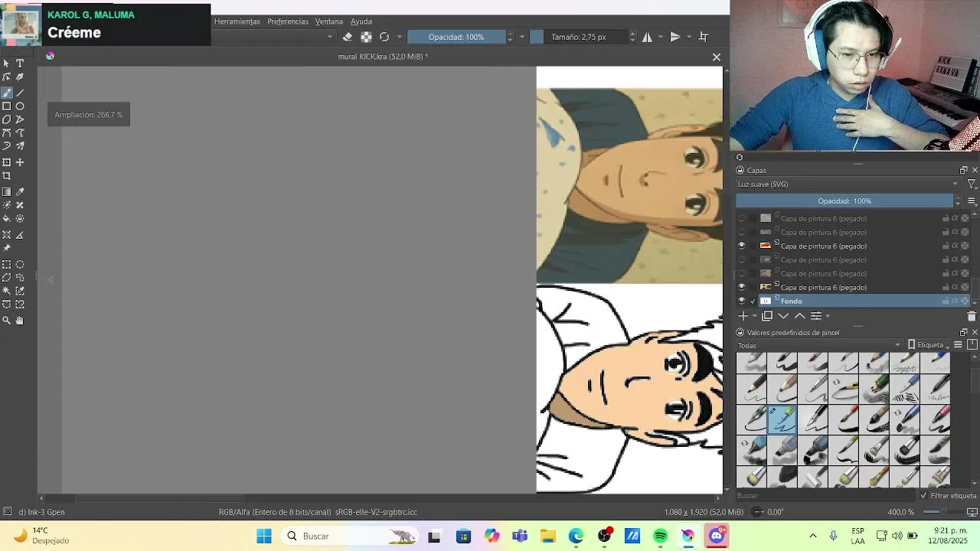Image resolution: width=980 pixels, height=551 pixels.
Task: Select the Move layer tool
Action: tap(20, 162)
